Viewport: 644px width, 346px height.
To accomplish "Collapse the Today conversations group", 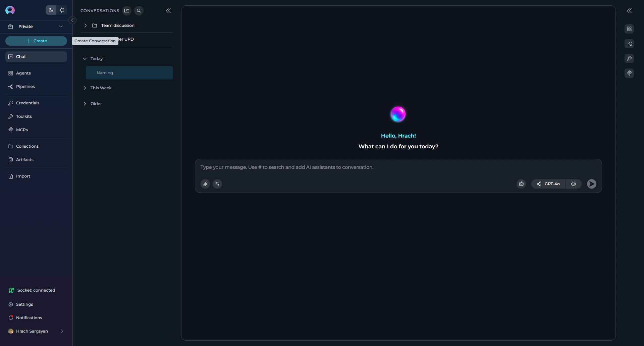I will click(85, 58).
